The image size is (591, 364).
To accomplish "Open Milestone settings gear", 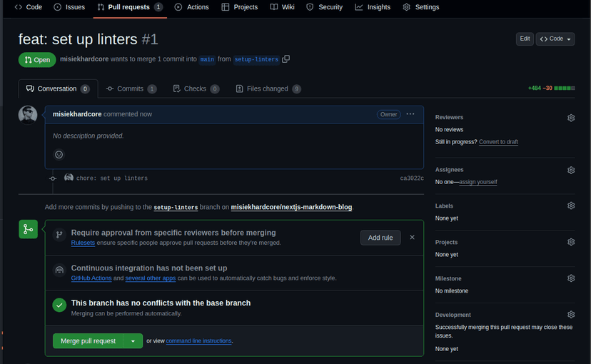I will [570, 278].
